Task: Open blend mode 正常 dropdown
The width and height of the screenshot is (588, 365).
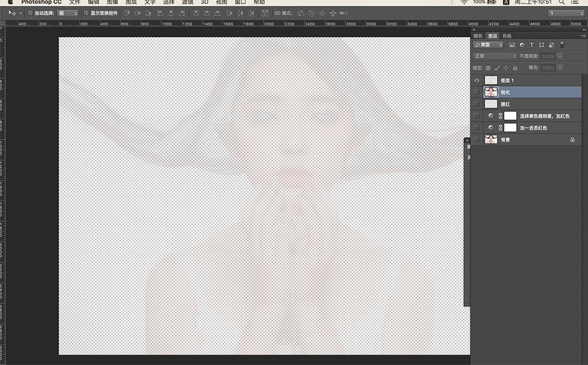Action: pos(495,57)
